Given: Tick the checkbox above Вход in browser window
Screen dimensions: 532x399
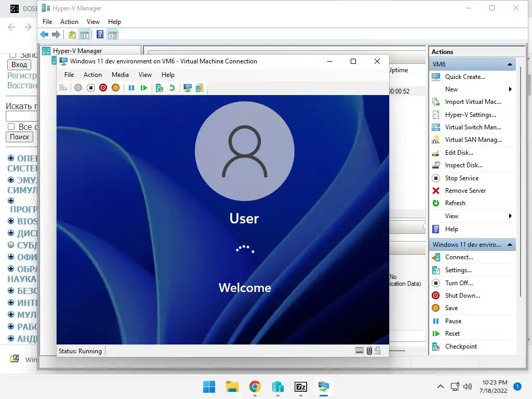Looking at the screenshot, I should (12, 55).
